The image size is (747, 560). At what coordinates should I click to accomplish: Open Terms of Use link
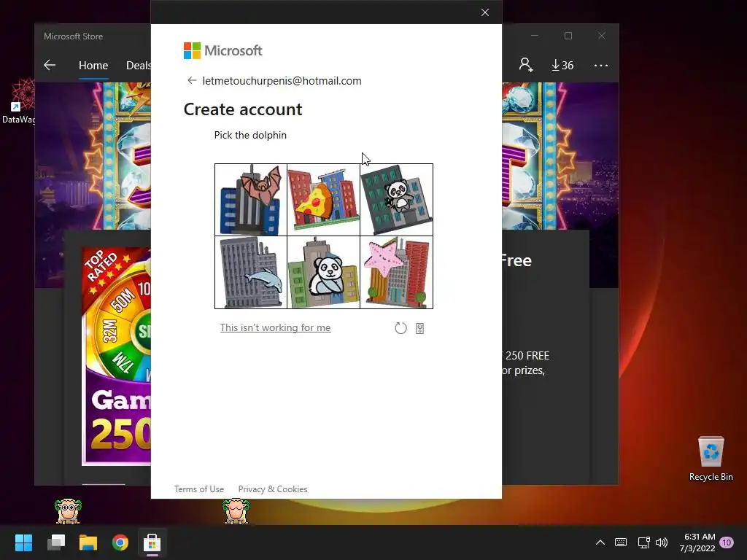pyautogui.click(x=198, y=489)
